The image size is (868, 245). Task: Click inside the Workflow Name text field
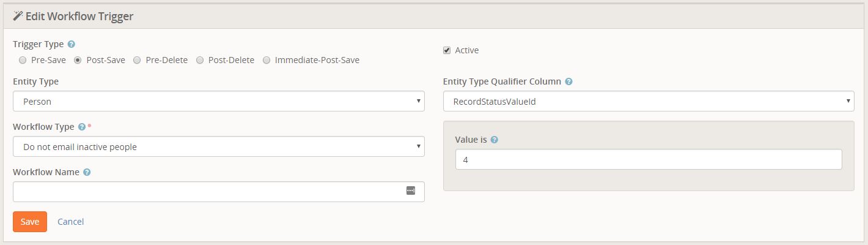tap(208, 192)
